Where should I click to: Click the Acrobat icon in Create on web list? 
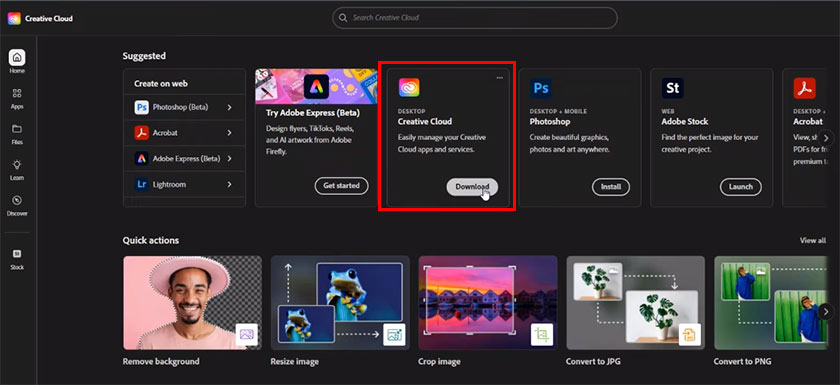[141, 133]
